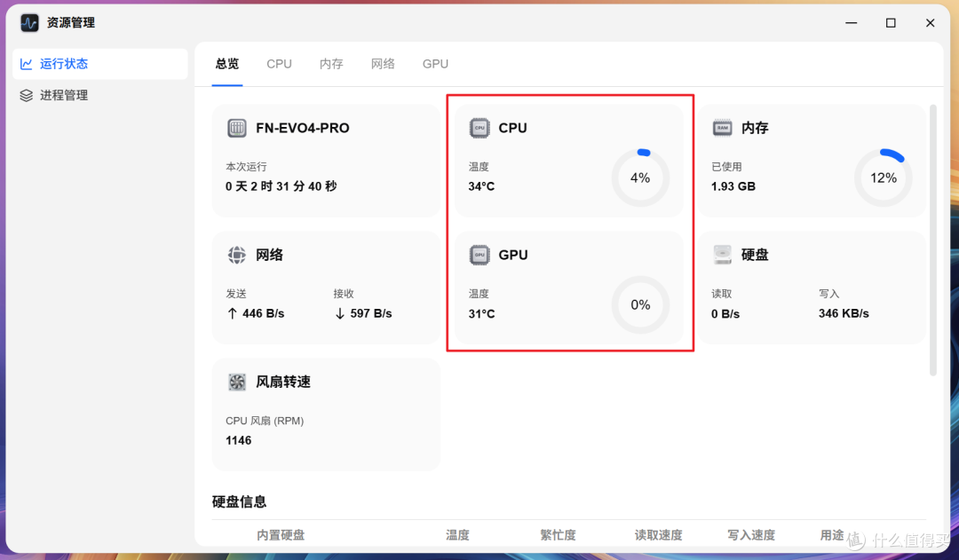Click the CPU temperature 34°C

481,186
